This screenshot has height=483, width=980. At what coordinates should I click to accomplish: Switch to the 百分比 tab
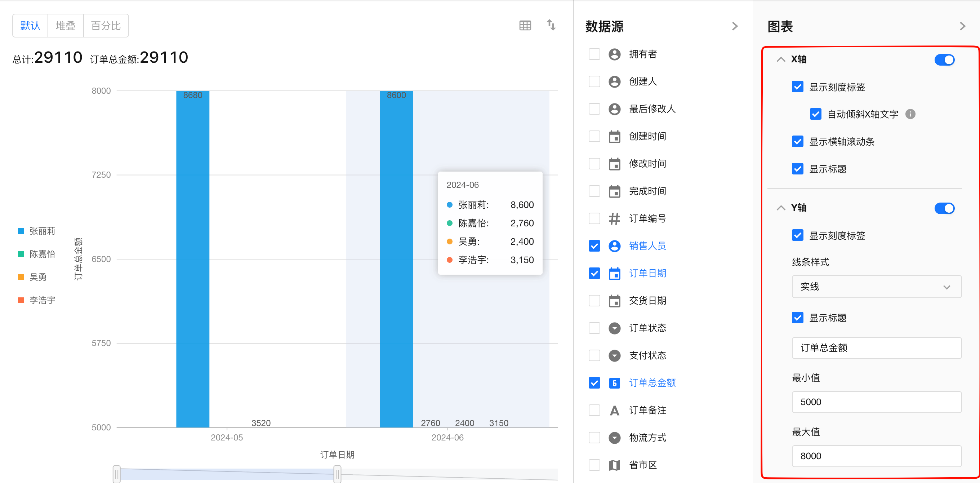coord(106,26)
